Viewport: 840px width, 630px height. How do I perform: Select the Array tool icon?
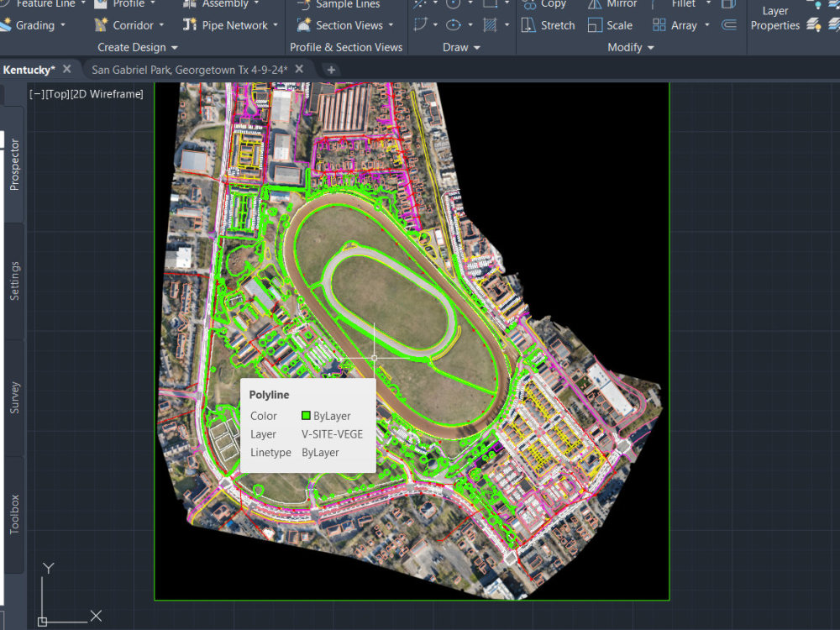[x=659, y=24]
